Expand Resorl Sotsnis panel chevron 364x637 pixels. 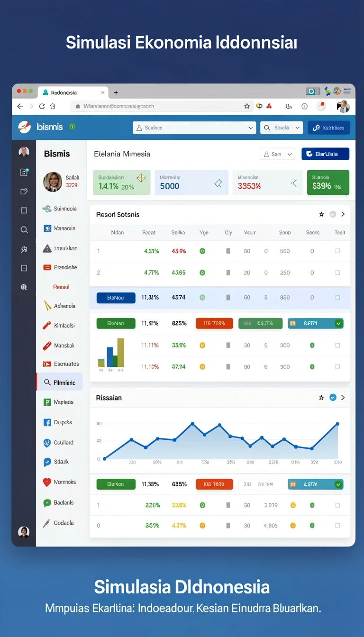(343, 214)
